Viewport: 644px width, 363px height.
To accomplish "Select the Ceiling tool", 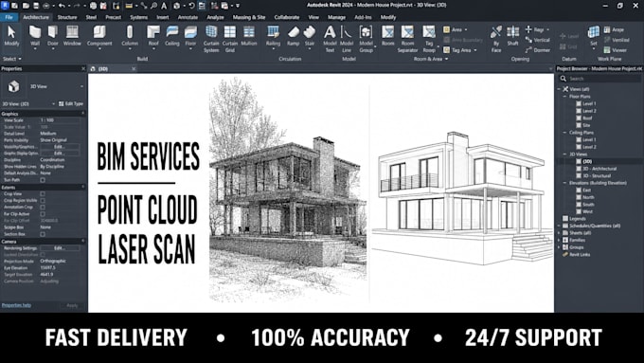I will (x=172, y=36).
